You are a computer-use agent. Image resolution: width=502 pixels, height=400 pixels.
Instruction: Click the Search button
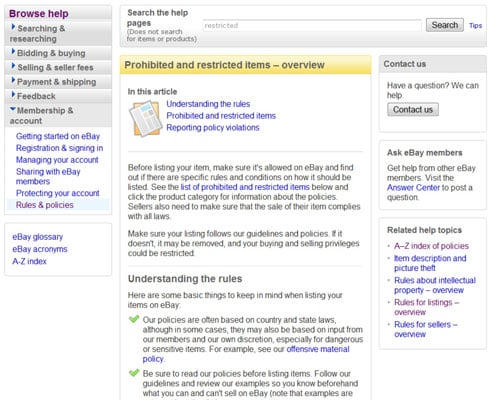[445, 25]
